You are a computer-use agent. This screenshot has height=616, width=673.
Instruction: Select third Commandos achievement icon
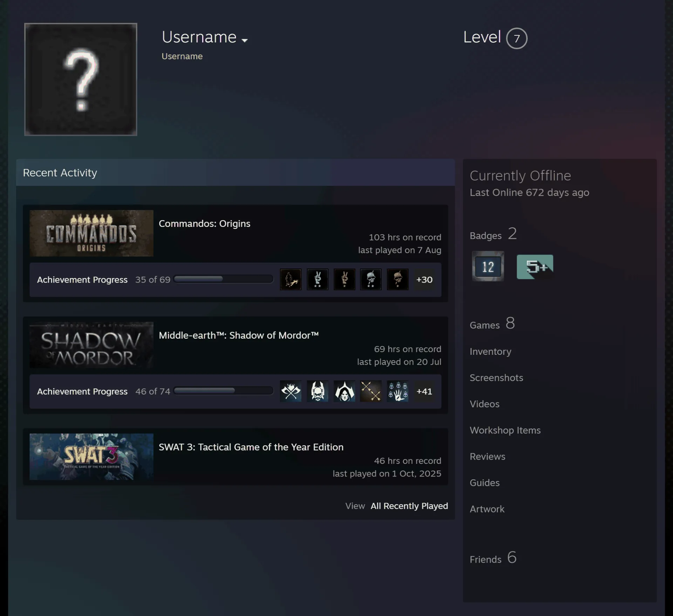(x=344, y=279)
